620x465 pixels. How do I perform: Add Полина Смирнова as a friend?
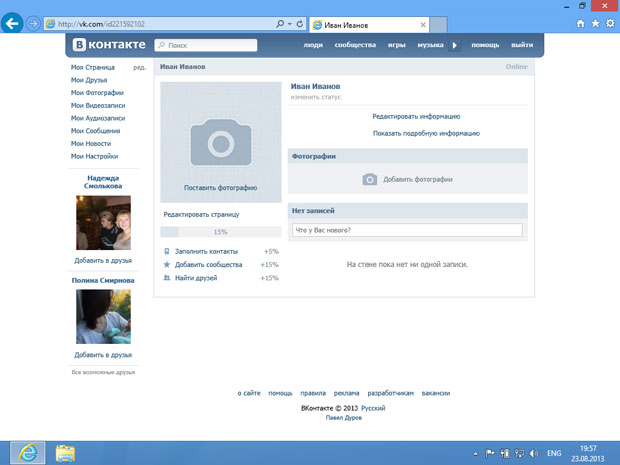pos(103,355)
